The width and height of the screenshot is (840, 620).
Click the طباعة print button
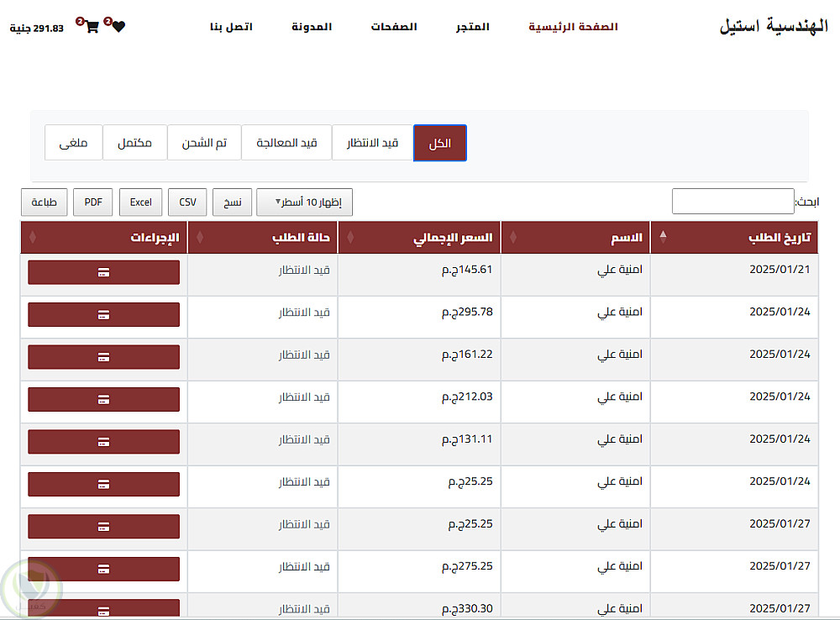[x=44, y=202]
